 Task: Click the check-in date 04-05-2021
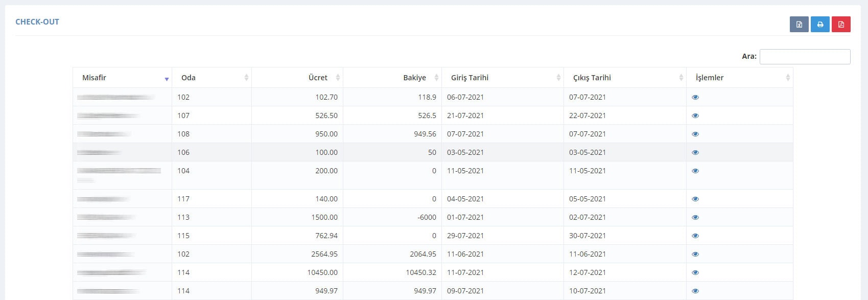pos(465,199)
